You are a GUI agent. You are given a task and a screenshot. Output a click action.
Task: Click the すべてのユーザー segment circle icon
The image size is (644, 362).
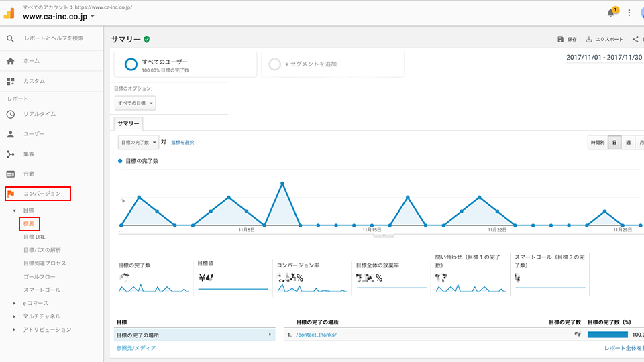pyautogui.click(x=131, y=64)
